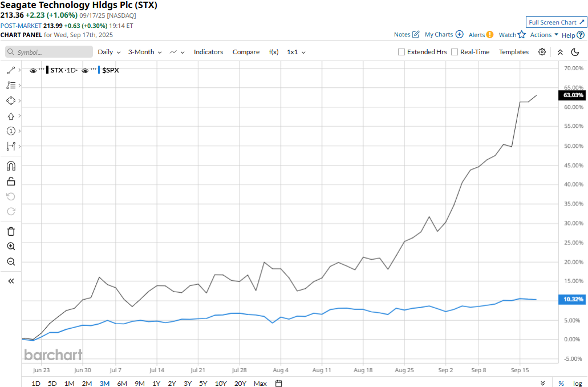The width and height of the screenshot is (588, 387).
Task: Toggle magnet snap mode
Action: tap(11, 166)
